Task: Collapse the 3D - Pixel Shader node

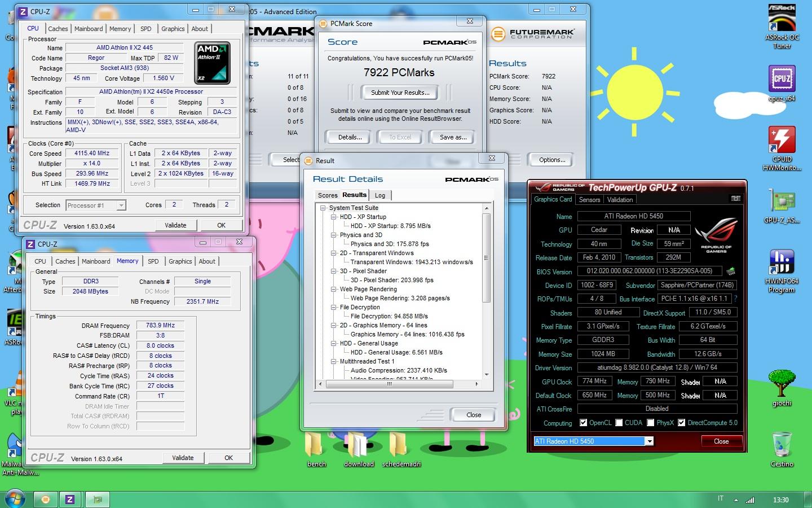Action: pyautogui.click(x=334, y=271)
